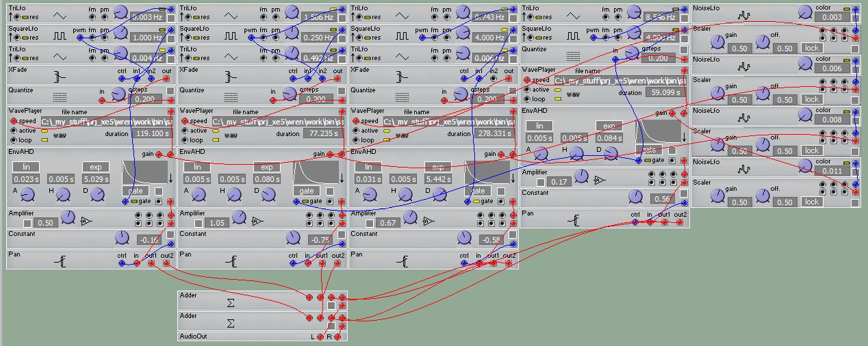Click lin button in EnvAHD with 0.023 s attack
Screen dimensions: 868x346
26,167
